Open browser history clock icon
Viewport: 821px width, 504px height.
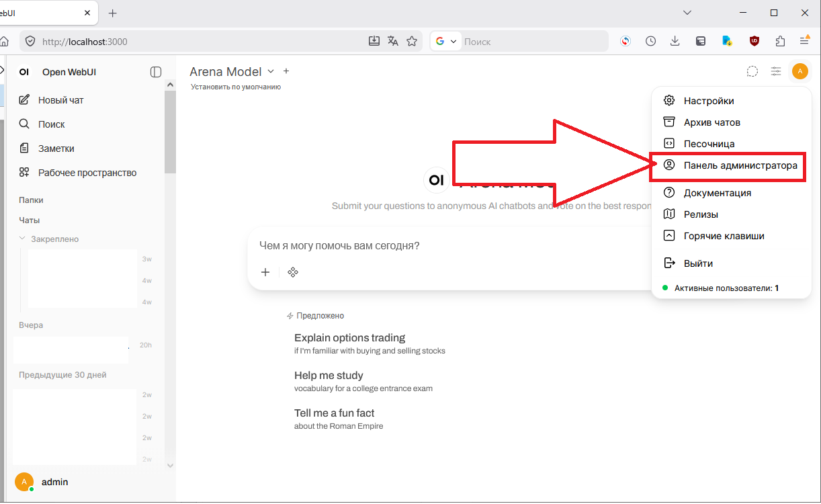[651, 42]
